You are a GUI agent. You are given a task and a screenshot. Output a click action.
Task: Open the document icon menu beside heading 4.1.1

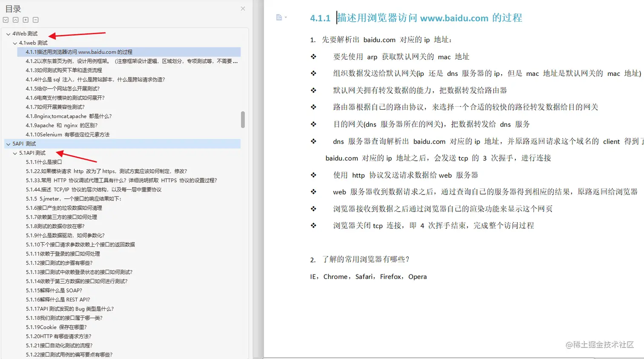coord(281,17)
